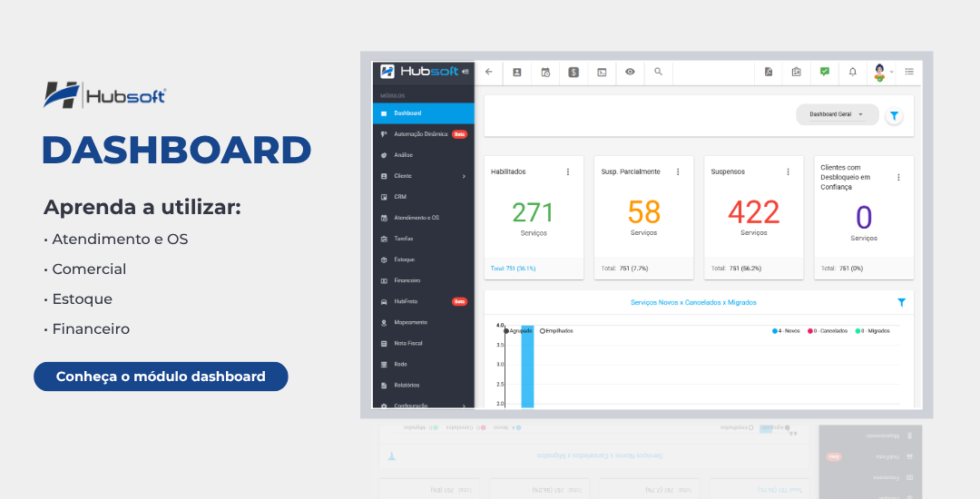
Task: Click the dollar sign finance toolbar icon
Action: pos(573,73)
